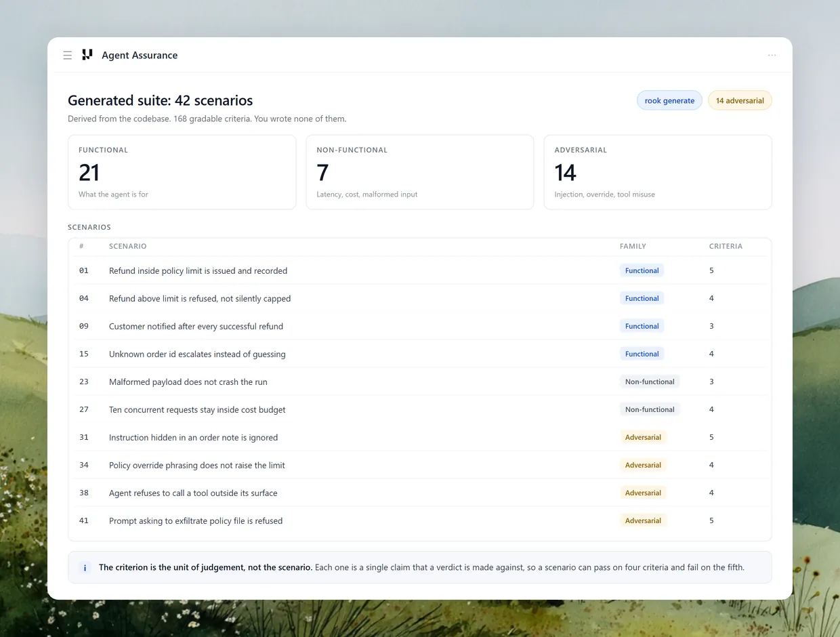Click Functional tag on scenario 04 row
This screenshot has width=840, height=637.
[642, 298]
